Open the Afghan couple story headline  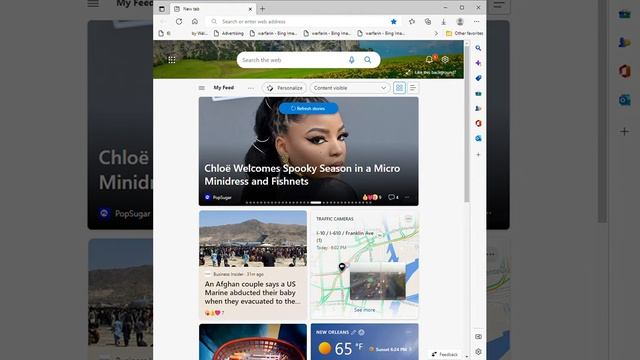coord(252,293)
